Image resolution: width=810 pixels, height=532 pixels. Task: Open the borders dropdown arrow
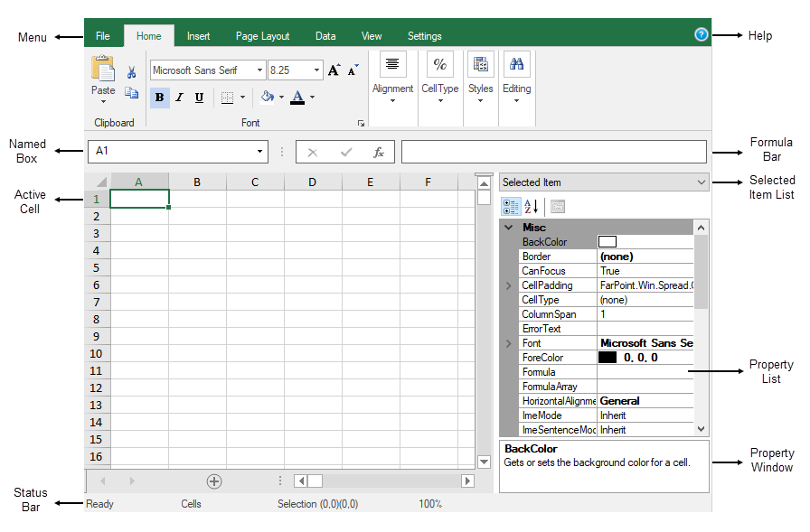243,97
